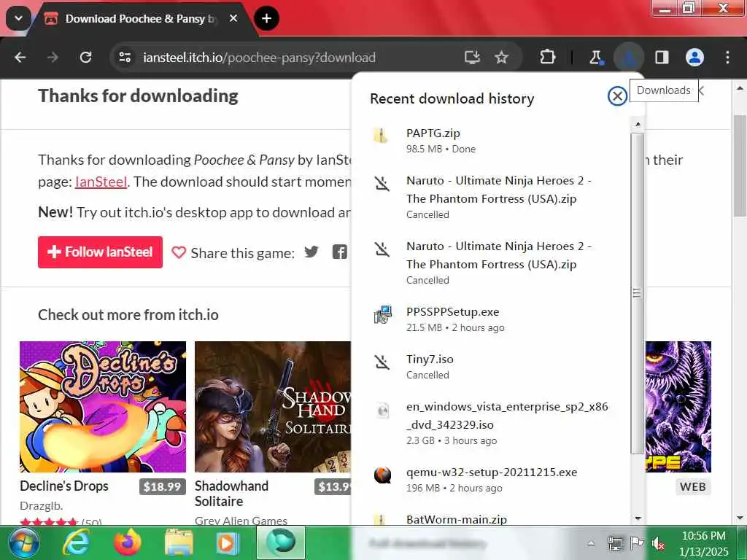
Task: Show hidden system tray icons
Action: coord(591,542)
